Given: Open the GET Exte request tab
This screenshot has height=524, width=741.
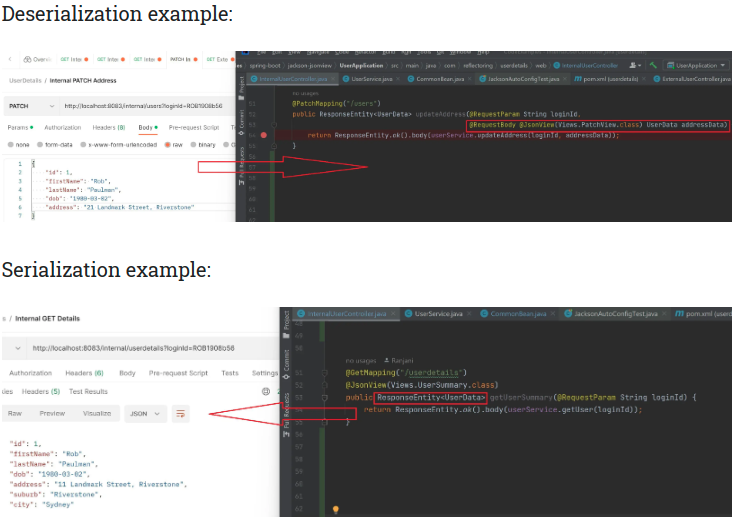Looking at the screenshot, I should (x=220, y=60).
